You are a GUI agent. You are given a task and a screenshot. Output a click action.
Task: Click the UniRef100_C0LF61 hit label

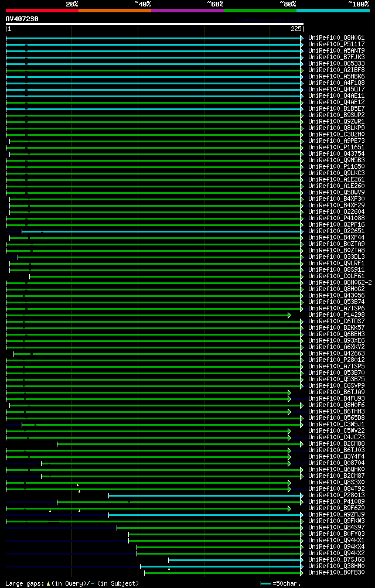pyautogui.click(x=336, y=276)
